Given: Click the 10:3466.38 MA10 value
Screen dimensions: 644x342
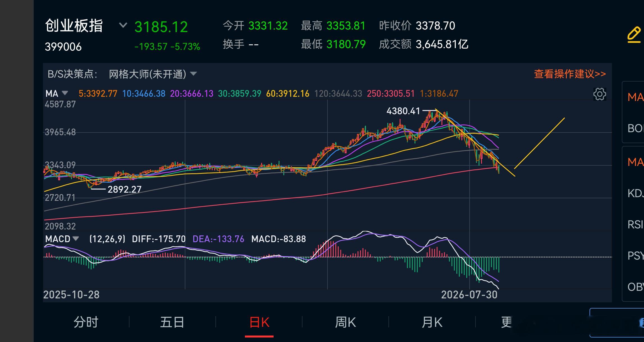Looking at the screenshot, I should (x=144, y=93).
